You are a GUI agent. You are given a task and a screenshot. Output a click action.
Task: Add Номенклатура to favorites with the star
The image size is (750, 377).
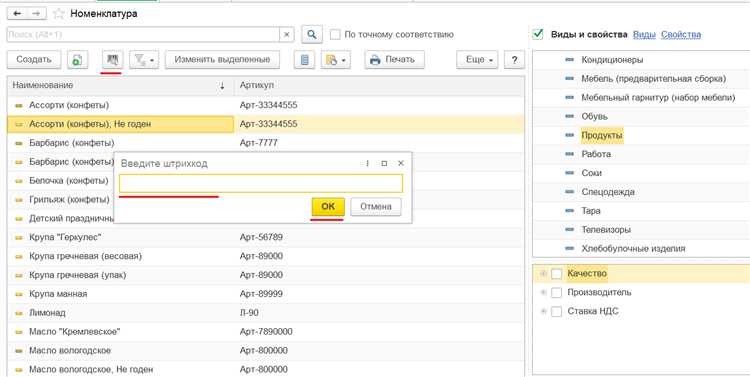58,13
